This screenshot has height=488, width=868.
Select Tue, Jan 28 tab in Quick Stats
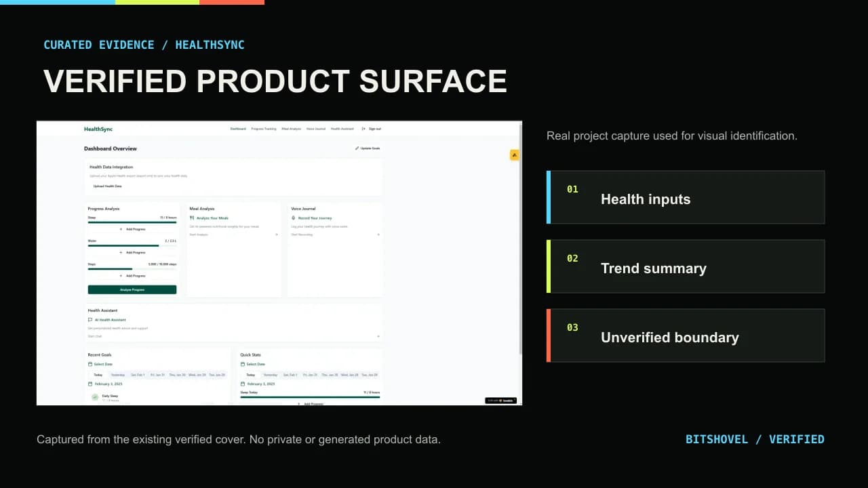369,375
